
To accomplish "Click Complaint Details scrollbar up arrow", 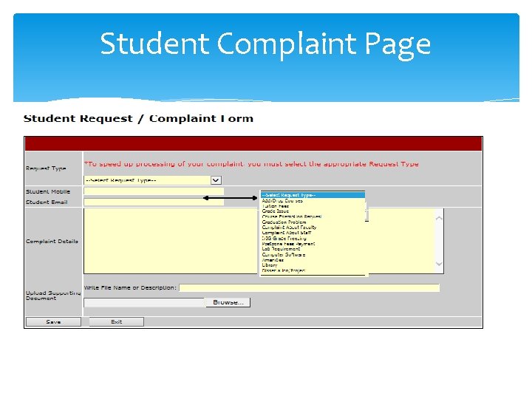I will pos(439,219).
